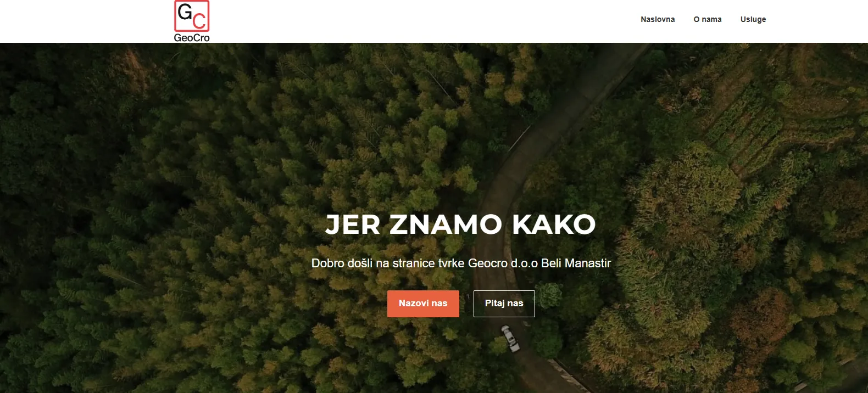Click the JER ZNAMO KAKO headline

pos(460,224)
